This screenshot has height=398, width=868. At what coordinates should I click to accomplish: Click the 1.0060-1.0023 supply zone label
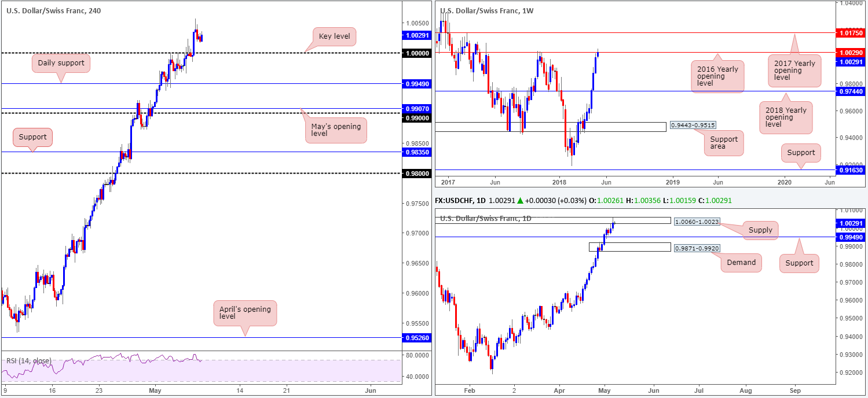click(x=696, y=221)
